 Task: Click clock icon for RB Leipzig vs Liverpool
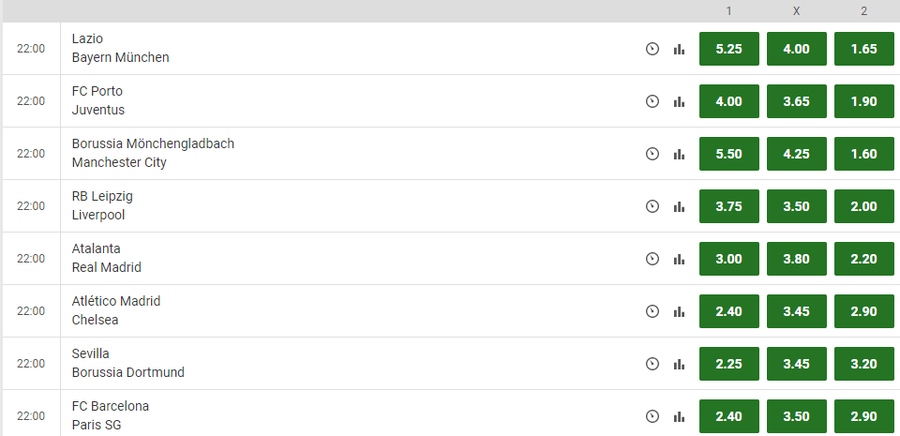652,206
